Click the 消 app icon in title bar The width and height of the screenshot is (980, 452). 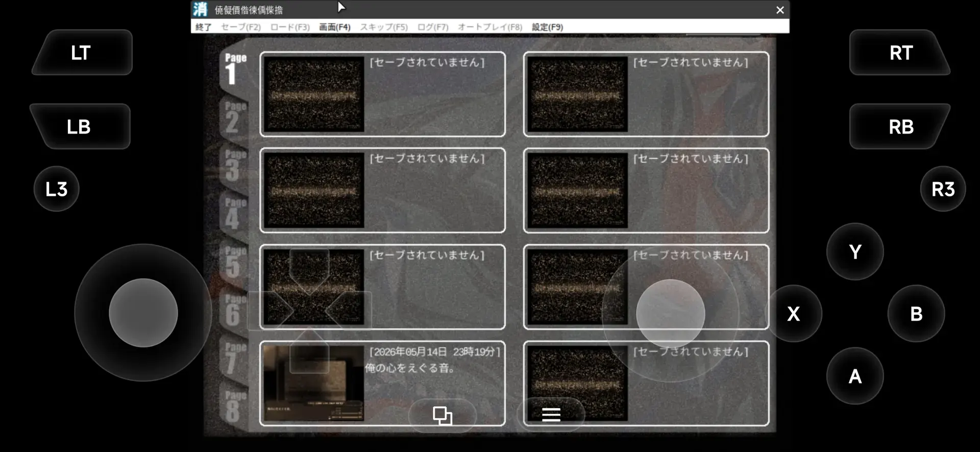pos(200,9)
